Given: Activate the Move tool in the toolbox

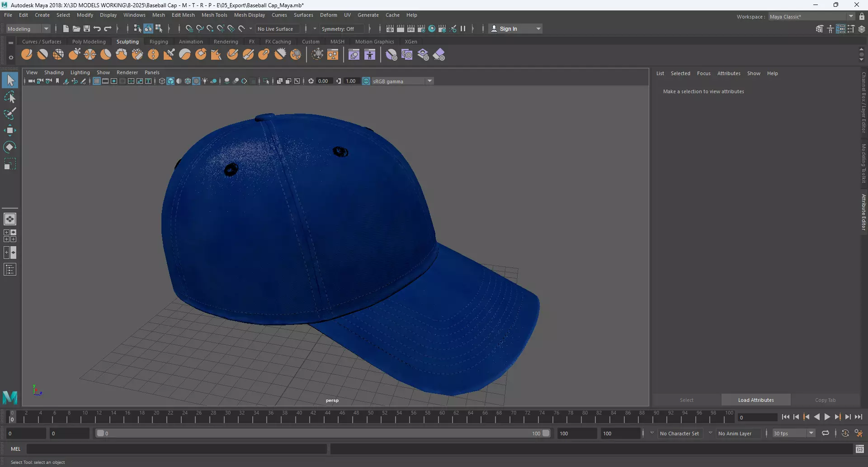Looking at the screenshot, I should 10,130.
